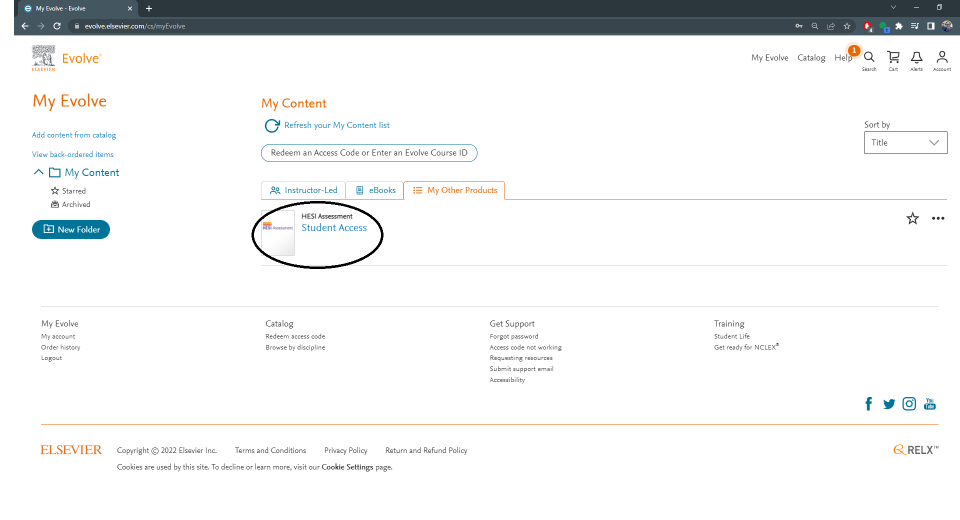The image size is (960, 520).
Task: Click footer Get ready for NCLEX link
Action: coord(746,347)
